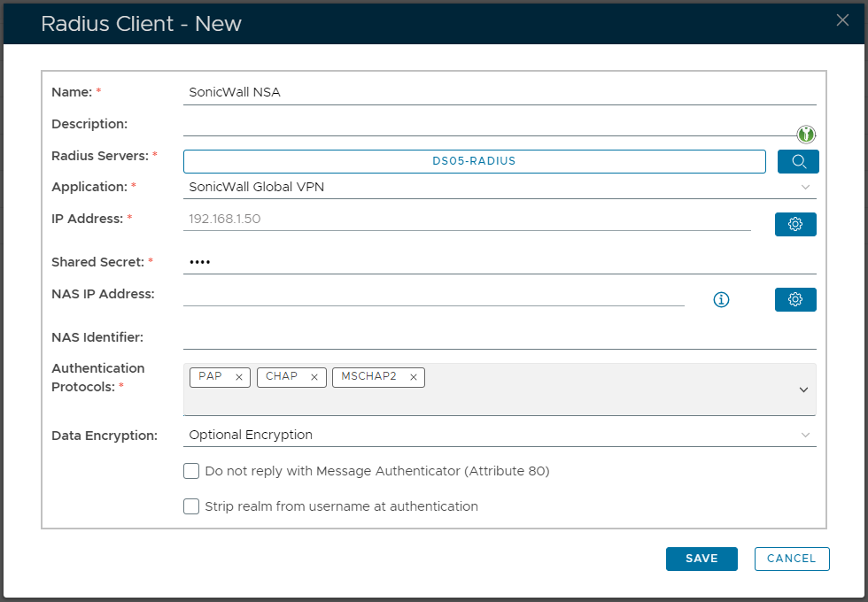Click the SAVE button
This screenshot has height=602, width=868.
pos(701,559)
